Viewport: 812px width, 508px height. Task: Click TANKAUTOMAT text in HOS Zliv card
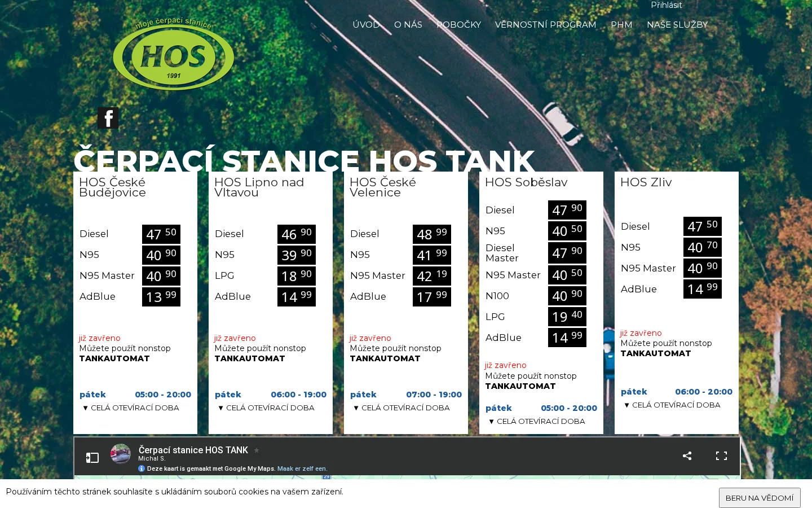656,353
